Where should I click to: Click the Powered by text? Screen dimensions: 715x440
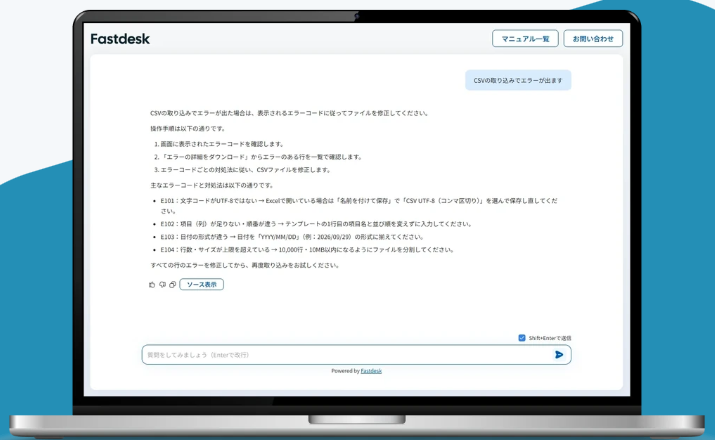pos(346,371)
